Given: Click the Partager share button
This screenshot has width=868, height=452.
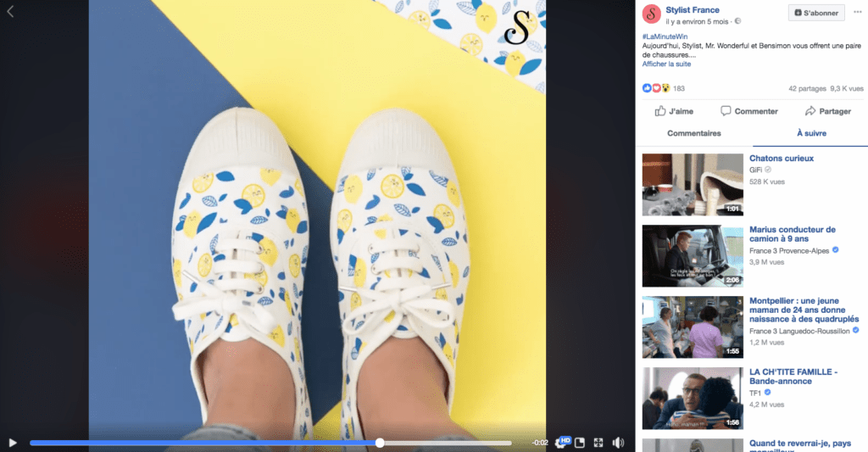Looking at the screenshot, I should click(827, 111).
